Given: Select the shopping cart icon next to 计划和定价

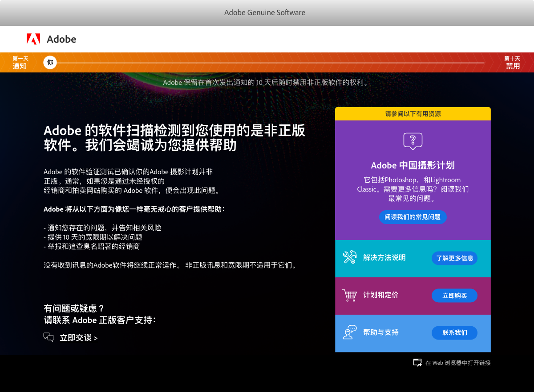Looking at the screenshot, I should coord(349,295).
